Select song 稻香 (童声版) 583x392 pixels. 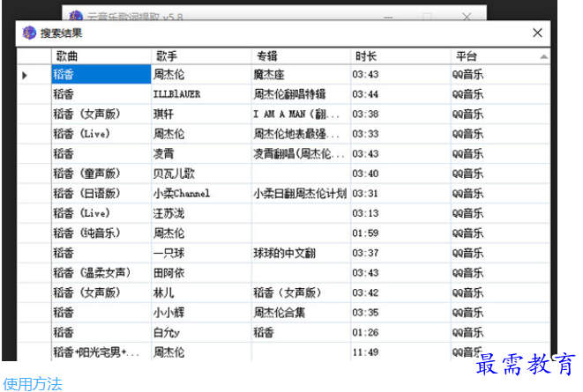101,174
